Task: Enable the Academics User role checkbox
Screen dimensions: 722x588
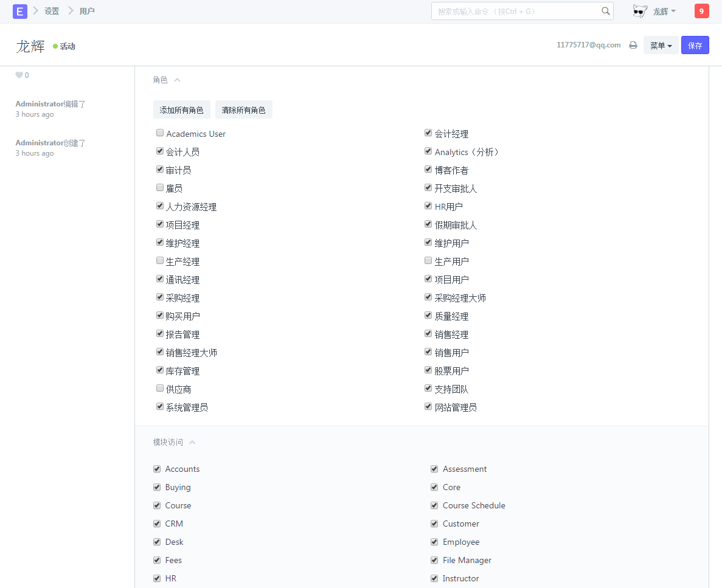Action: (160, 133)
